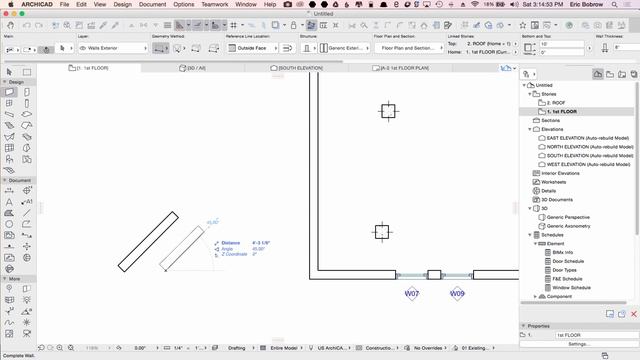The image size is (640, 360).
Task: Click the W07 window marker
Action: (411, 293)
